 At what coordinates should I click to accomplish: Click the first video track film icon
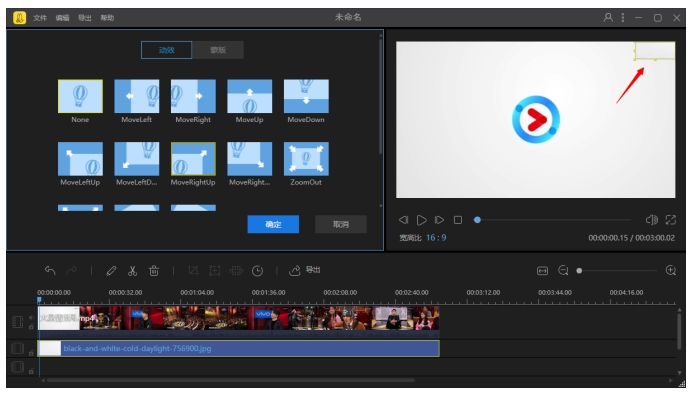pos(18,322)
